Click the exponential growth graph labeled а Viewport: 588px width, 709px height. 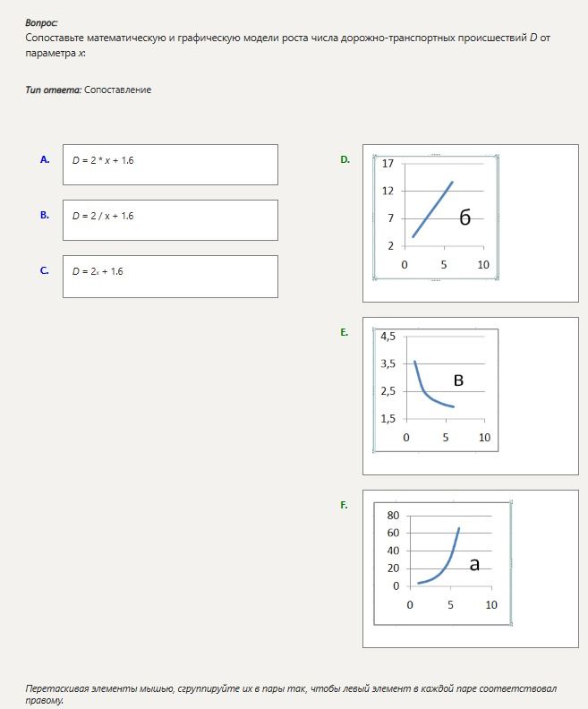[x=443, y=563]
